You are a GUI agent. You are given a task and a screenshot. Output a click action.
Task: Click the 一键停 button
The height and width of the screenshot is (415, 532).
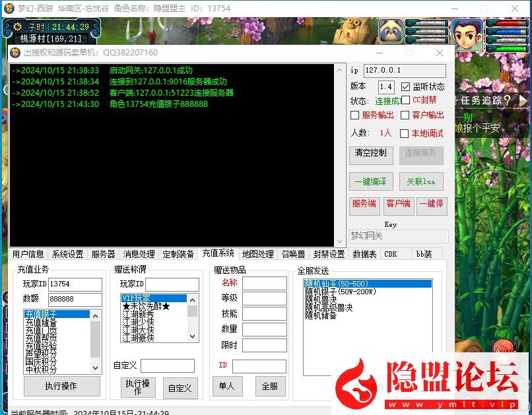432,206
